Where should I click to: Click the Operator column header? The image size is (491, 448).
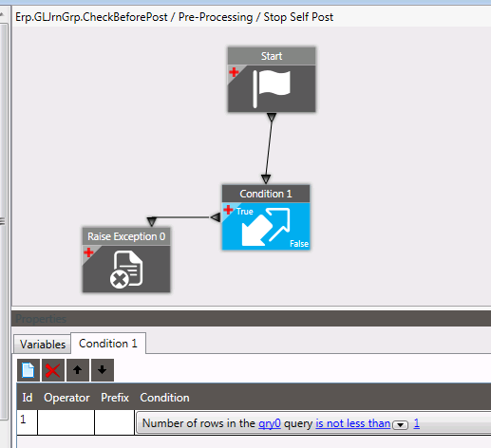66,398
